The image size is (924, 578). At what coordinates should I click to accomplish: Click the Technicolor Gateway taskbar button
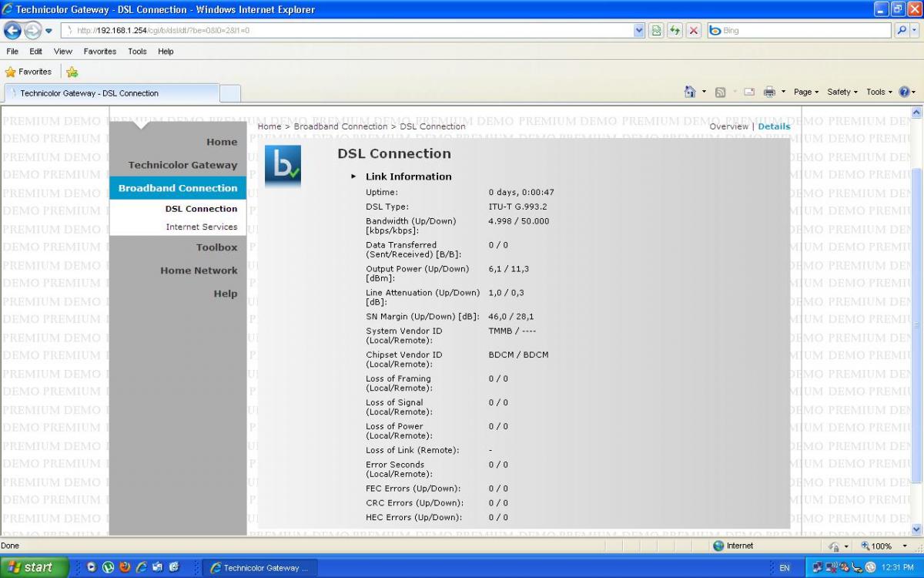[x=260, y=568]
